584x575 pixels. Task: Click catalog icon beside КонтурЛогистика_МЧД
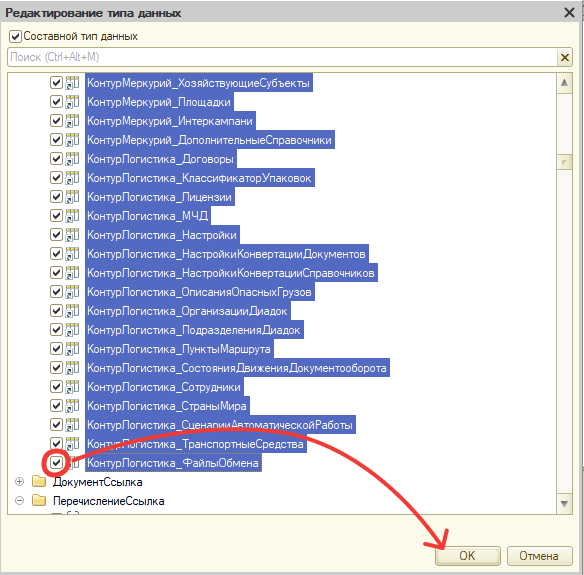[x=73, y=216]
